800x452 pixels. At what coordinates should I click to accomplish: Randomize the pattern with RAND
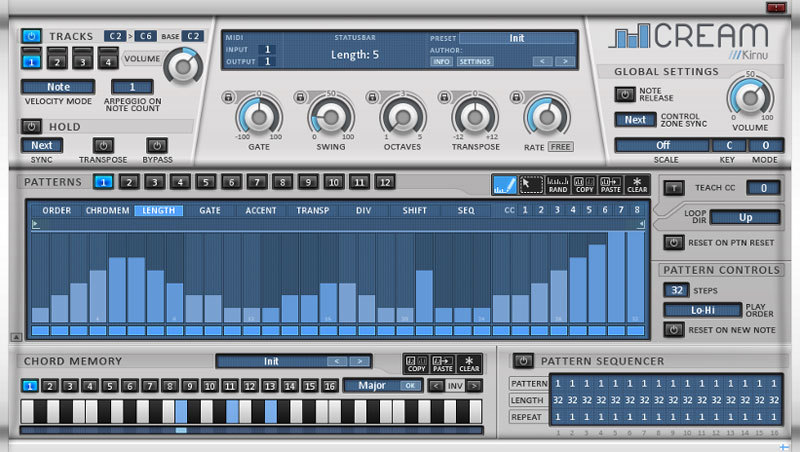tap(558, 184)
